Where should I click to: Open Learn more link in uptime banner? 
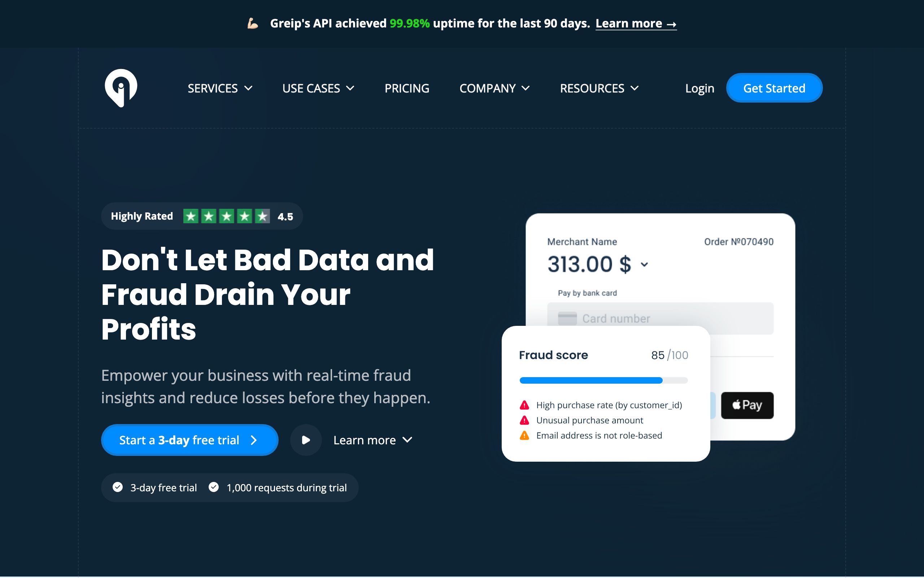click(636, 23)
